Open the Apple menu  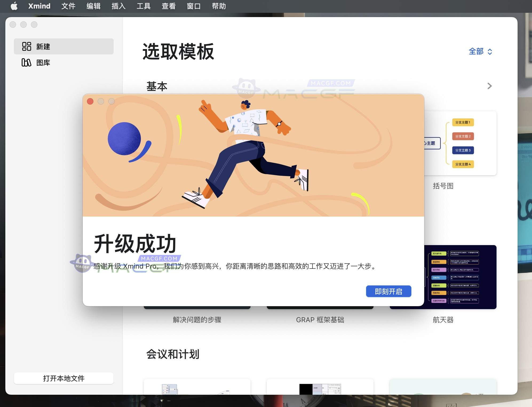pyautogui.click(x=15, y=6)
